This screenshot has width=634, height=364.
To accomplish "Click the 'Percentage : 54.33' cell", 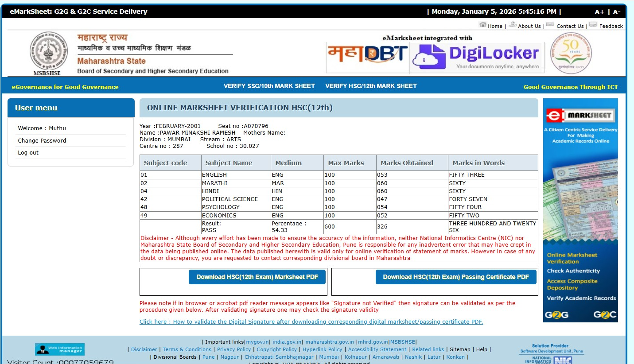I will coord(297,227).
